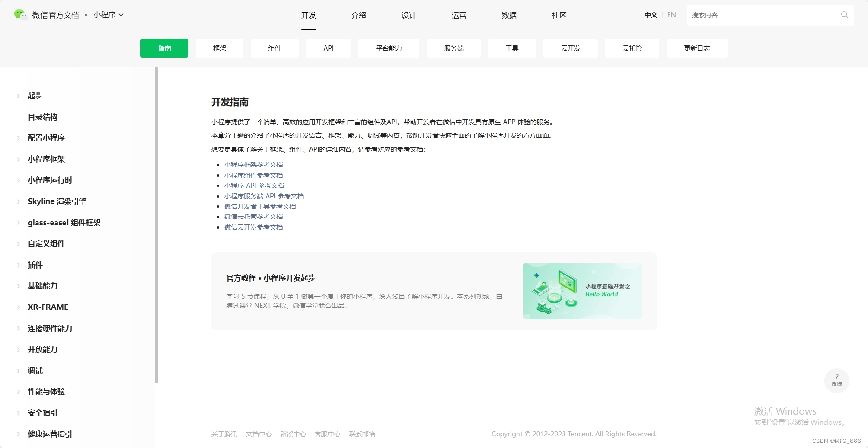Expand the 自定义组件 sidebar section
The height and width of the screenshot is (448, 868).
click(x=18, y=243)
